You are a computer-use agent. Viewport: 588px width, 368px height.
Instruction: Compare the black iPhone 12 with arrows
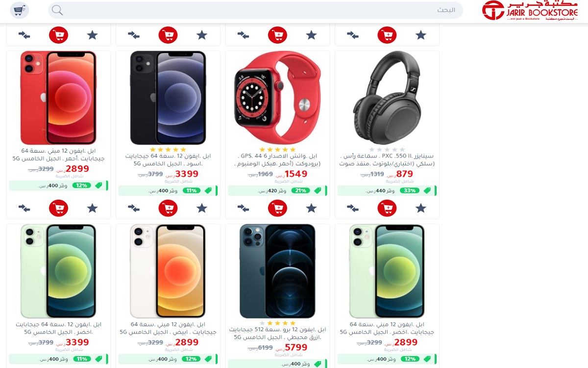(134, 209)
